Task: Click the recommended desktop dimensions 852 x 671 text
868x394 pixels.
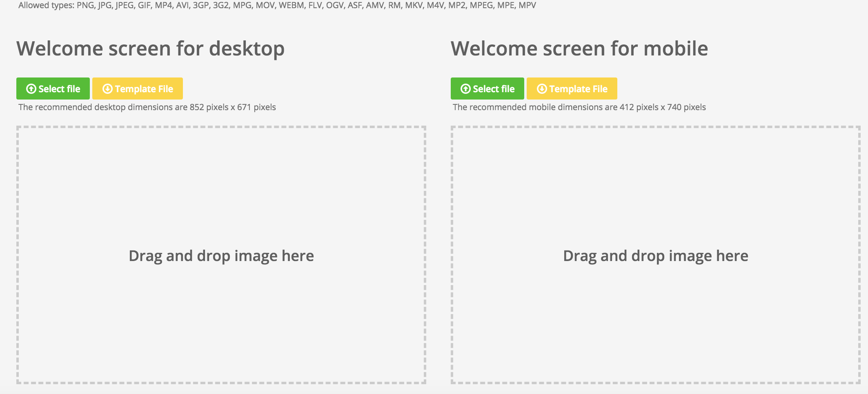Action: [x=147, y=107]
